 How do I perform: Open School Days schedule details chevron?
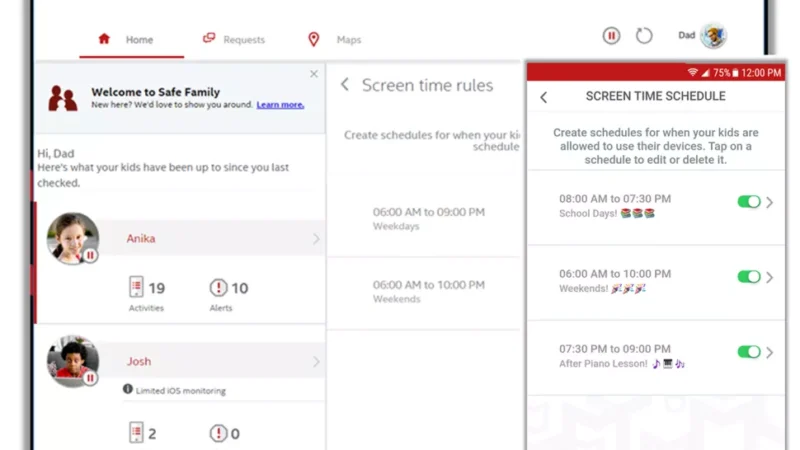pos(770,202)
